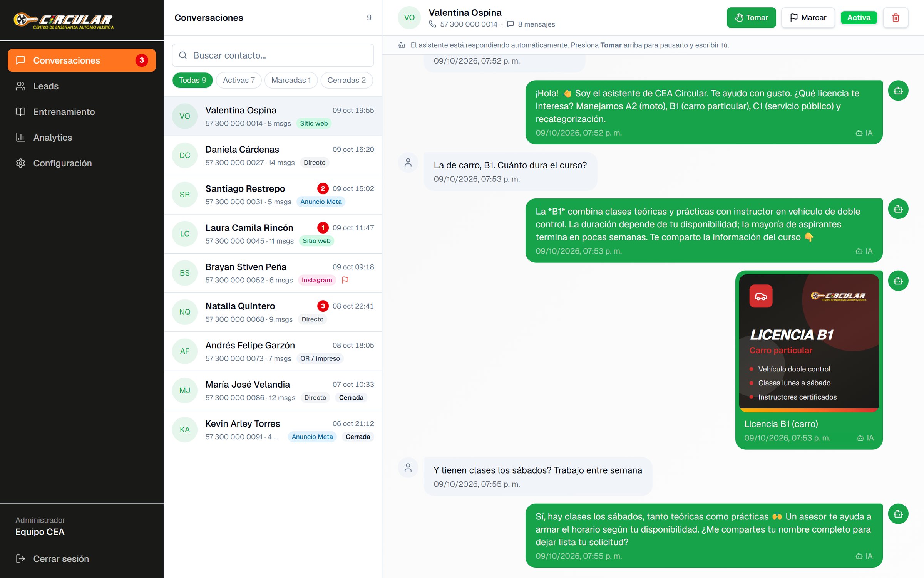The width and height of the screenshot is (924, 578).
Task: Click the Cerrar sesión logout icon
Action: (x=20, y=559)
